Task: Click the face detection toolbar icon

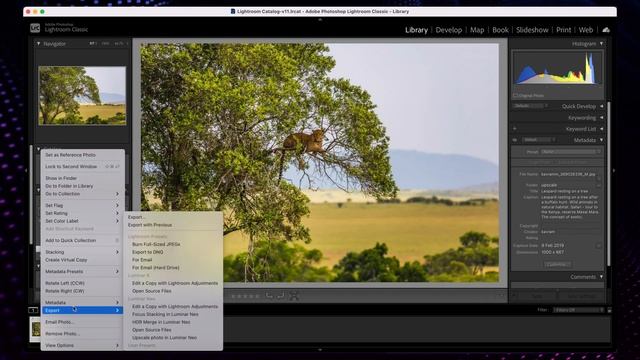Action: click(294, 296)
